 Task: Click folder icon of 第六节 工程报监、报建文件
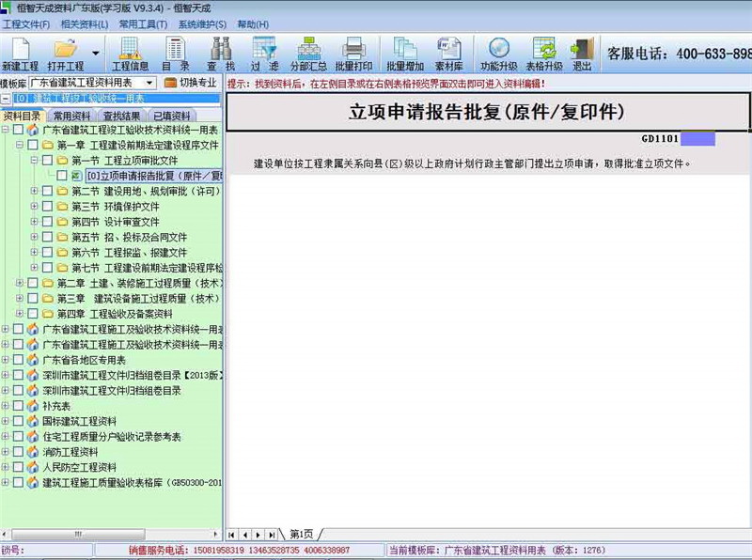pyautogui.click(x=62, y=252)
